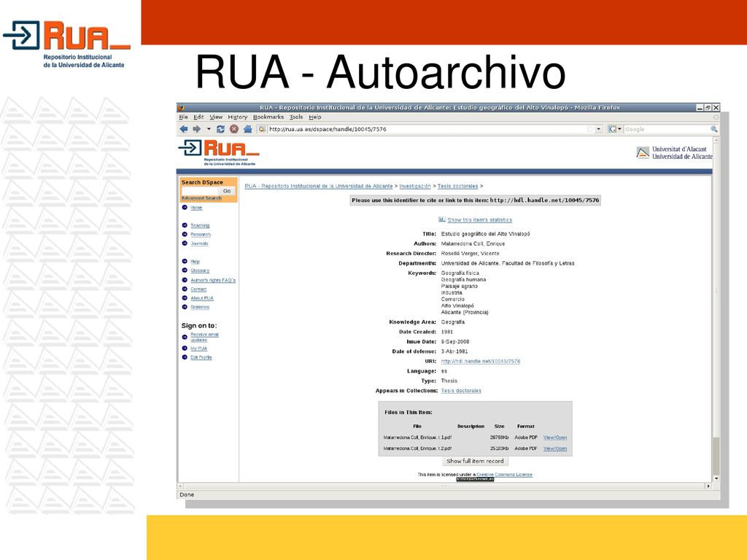Open the RUA repository breadcrumb link

pos(319,186)
